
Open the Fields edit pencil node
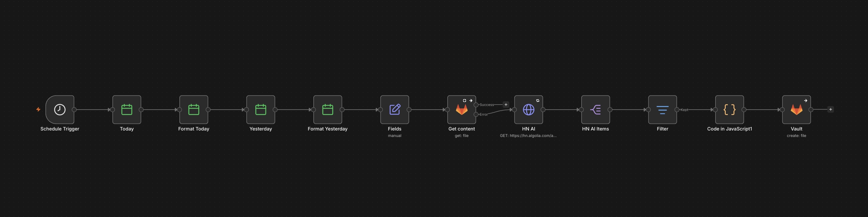pos(395,110)
